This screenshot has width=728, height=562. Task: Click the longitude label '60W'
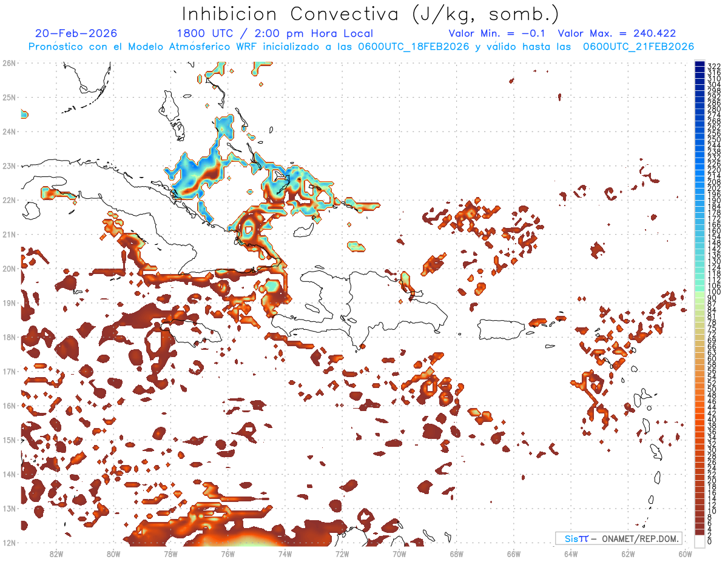coord(685,554)
